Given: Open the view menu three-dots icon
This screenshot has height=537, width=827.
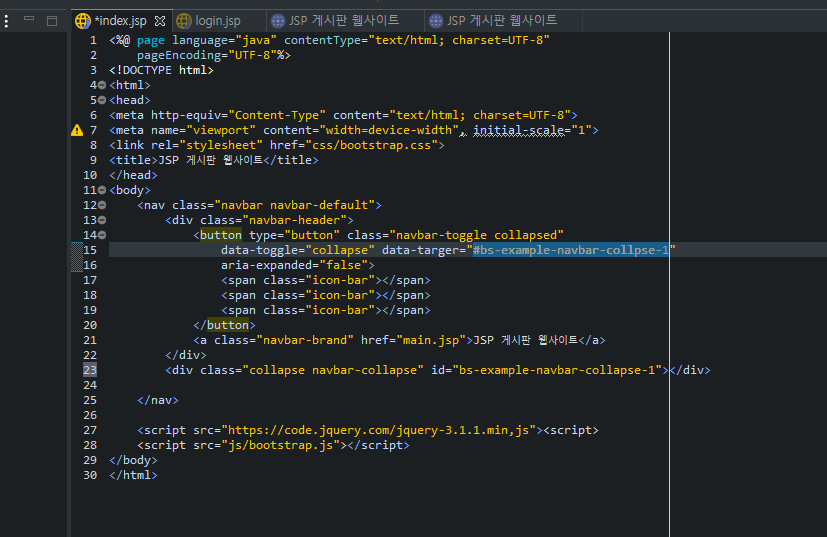Looking at the screenshot, I should coord(6,21).
